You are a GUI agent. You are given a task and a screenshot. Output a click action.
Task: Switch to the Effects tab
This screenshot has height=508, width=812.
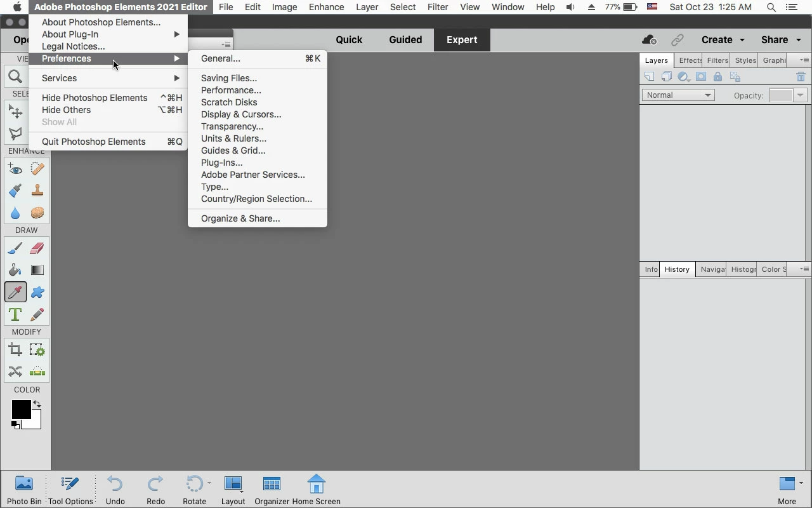pyautogui.click(x=689, y=60)
